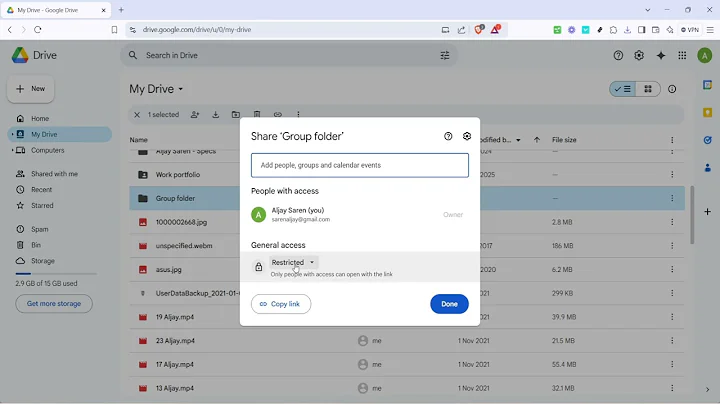Select 23 Aljay.mp4 file row
Screen dimensions: 720x404
[406, 341]
